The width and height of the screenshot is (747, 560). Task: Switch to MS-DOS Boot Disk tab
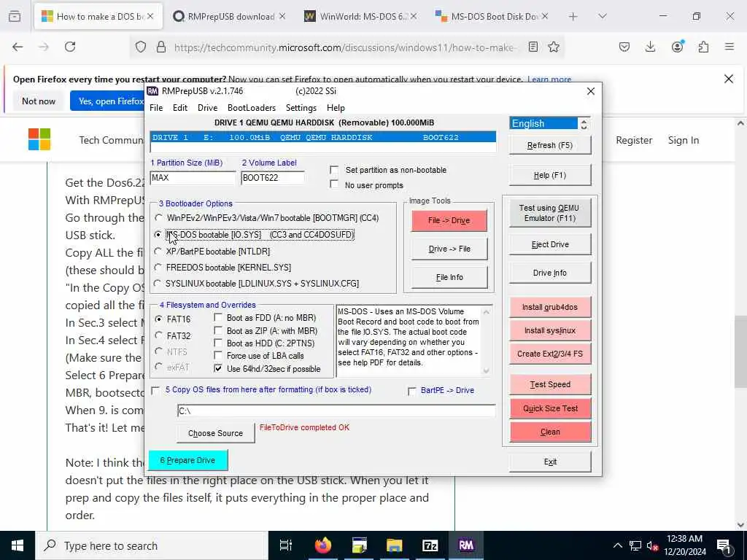click(492, 17)
